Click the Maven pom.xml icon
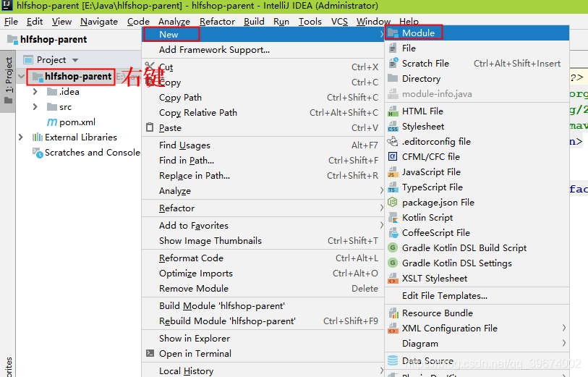588x377 pixels. pyautogui.click(x=52, y=122)
